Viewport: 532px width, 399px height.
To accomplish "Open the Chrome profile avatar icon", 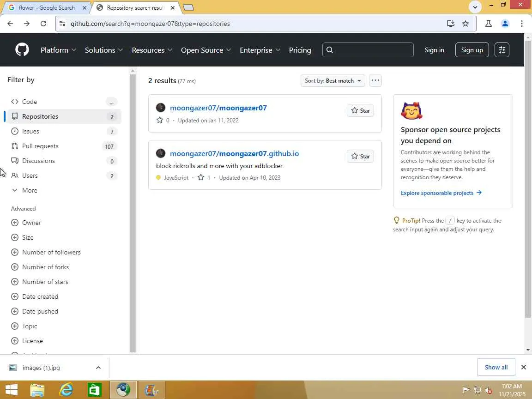I will [x=505, y=24].
